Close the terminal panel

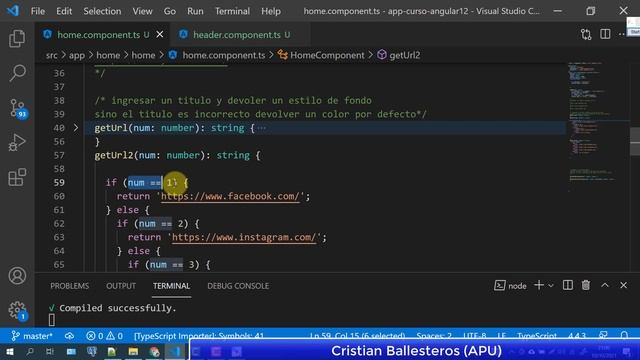pos(623,285)
